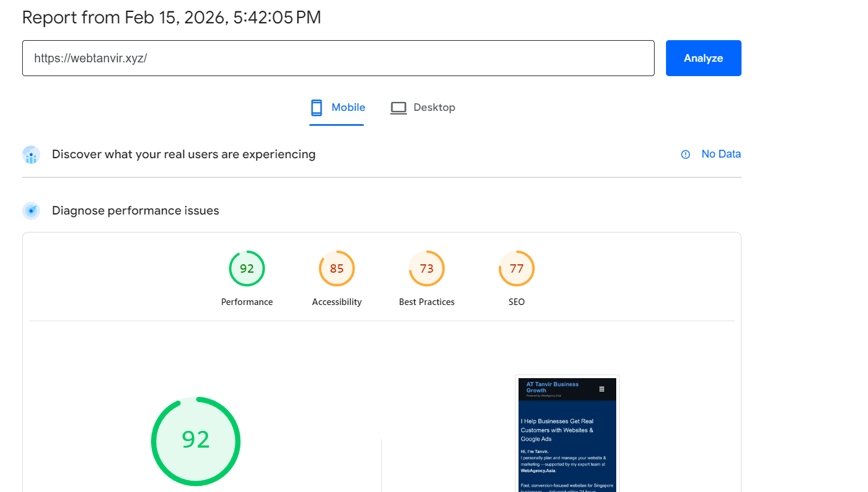The width and height of the screenshot is (868, 492).
Task: Select the Best Practices gauge showing 73
Action: click(427, 268)
